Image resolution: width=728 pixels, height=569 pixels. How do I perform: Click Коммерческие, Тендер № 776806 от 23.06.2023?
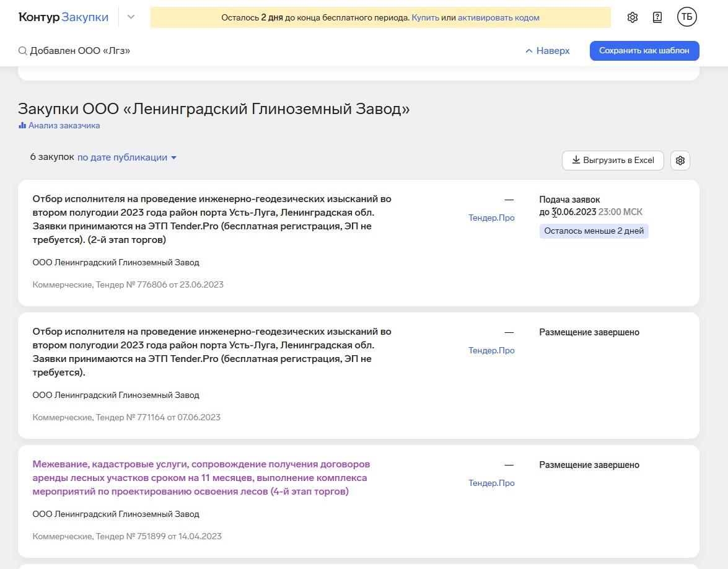pyautogui.click(x=128, y=284)
